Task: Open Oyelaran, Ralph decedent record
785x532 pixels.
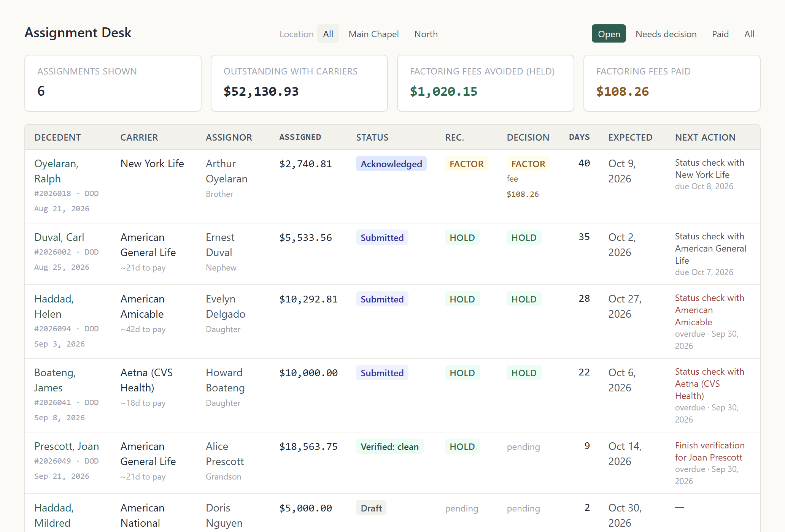Action: tap(56, 171)
